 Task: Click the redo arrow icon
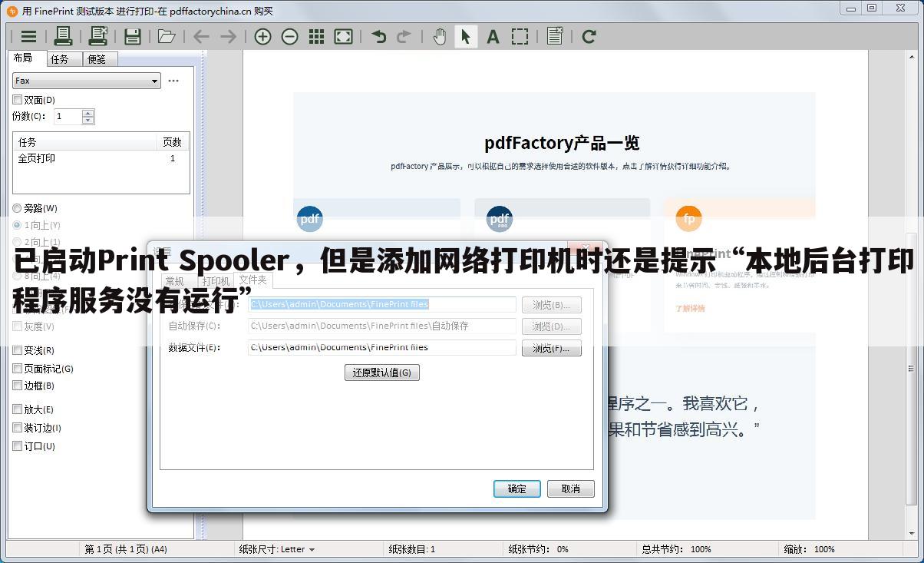[x=404, y=36]
